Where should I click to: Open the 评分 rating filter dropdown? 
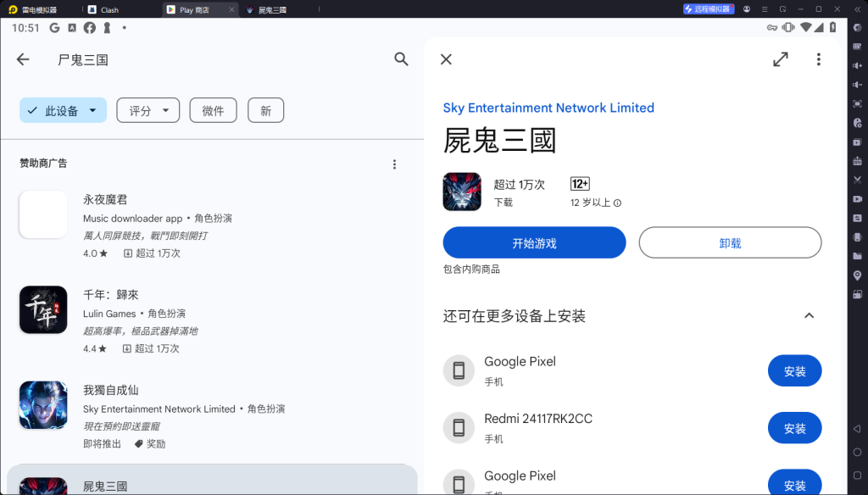(147, 110)
